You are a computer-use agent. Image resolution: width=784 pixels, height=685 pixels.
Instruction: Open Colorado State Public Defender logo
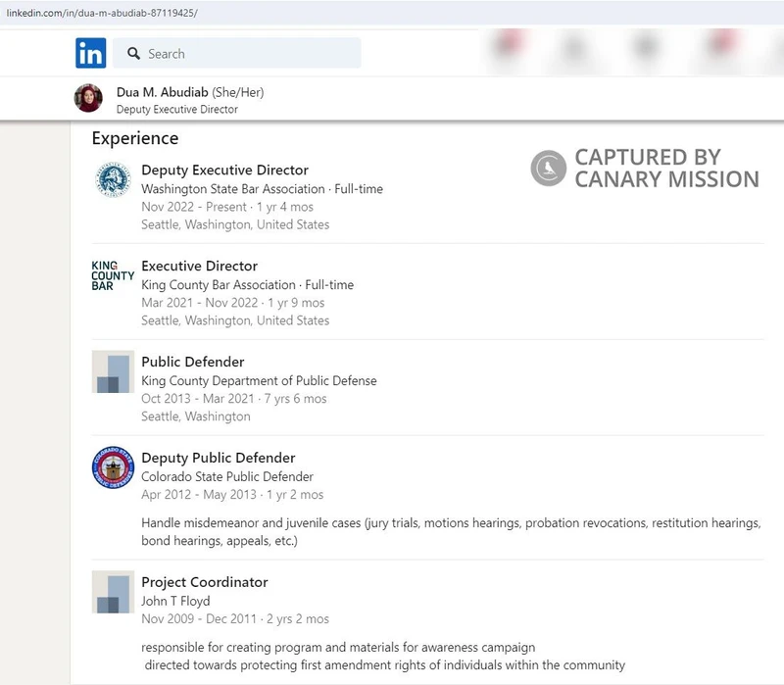pos(113,467)
